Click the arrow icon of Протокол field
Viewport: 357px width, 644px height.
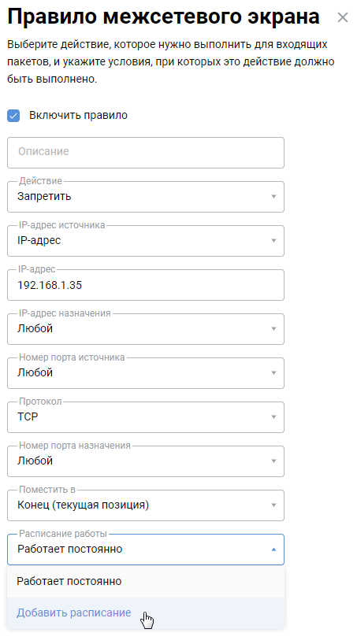(x=273, y=417)
